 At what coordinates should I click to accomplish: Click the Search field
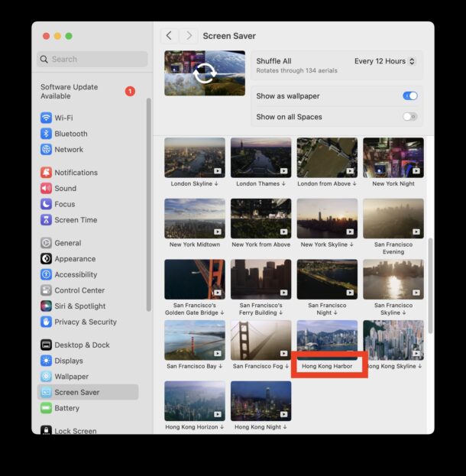tap(92, 59)
